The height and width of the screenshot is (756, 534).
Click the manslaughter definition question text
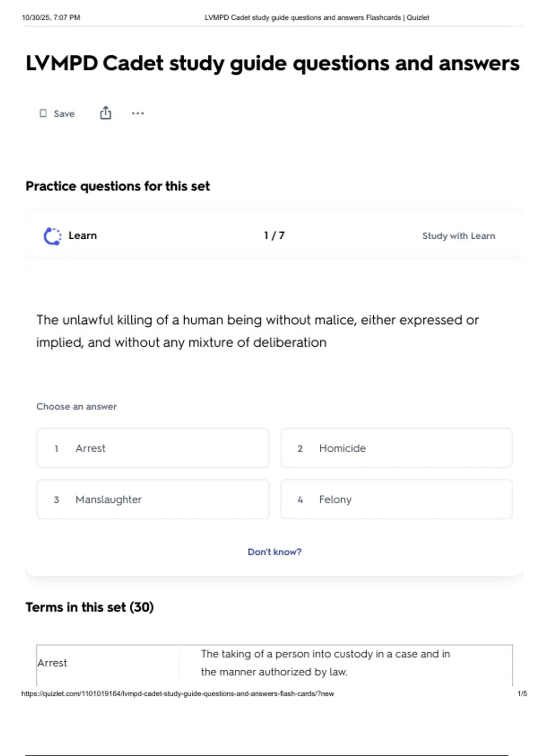258,331
